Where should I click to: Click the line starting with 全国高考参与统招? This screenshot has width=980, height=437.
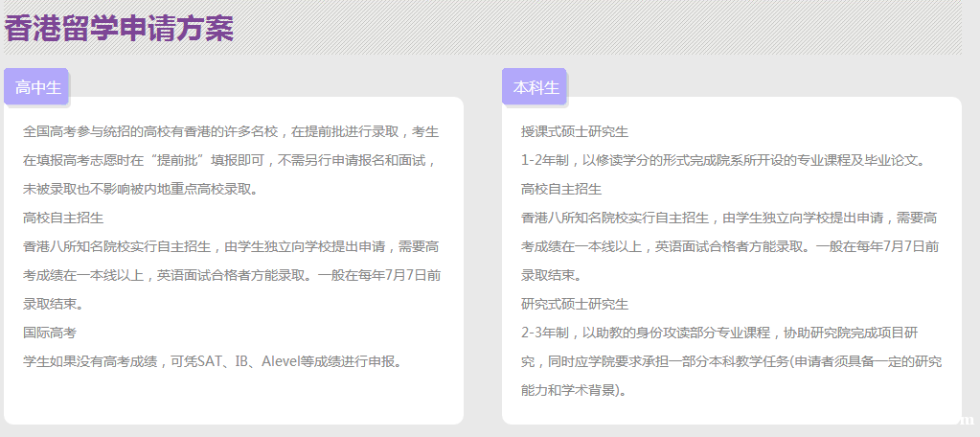pos(231,131)
